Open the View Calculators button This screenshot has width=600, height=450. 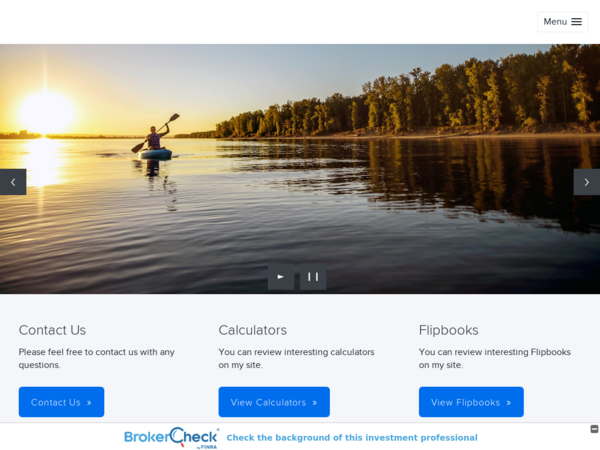pyautogui.click(x=273, y=402)
